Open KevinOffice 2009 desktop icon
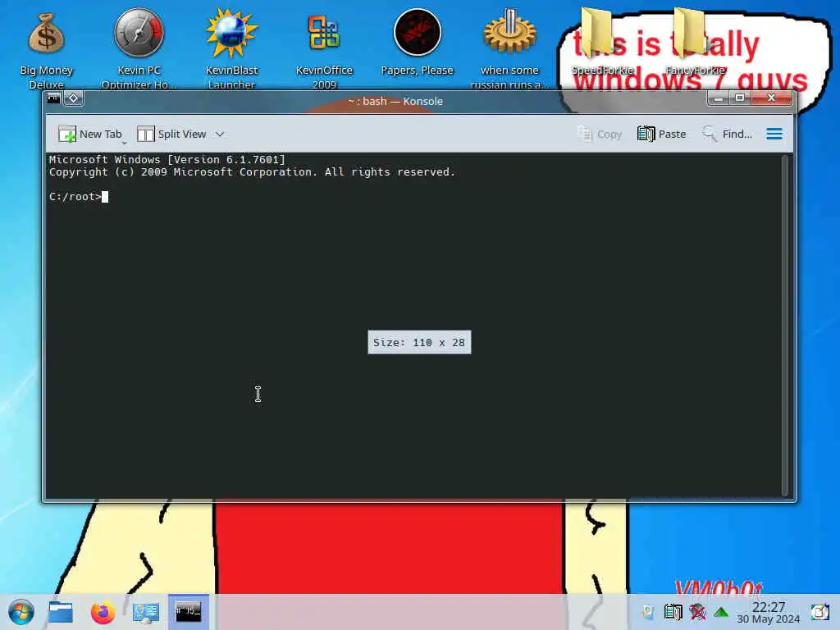This screenshot has height=630, width=840. tap(324, 50)
